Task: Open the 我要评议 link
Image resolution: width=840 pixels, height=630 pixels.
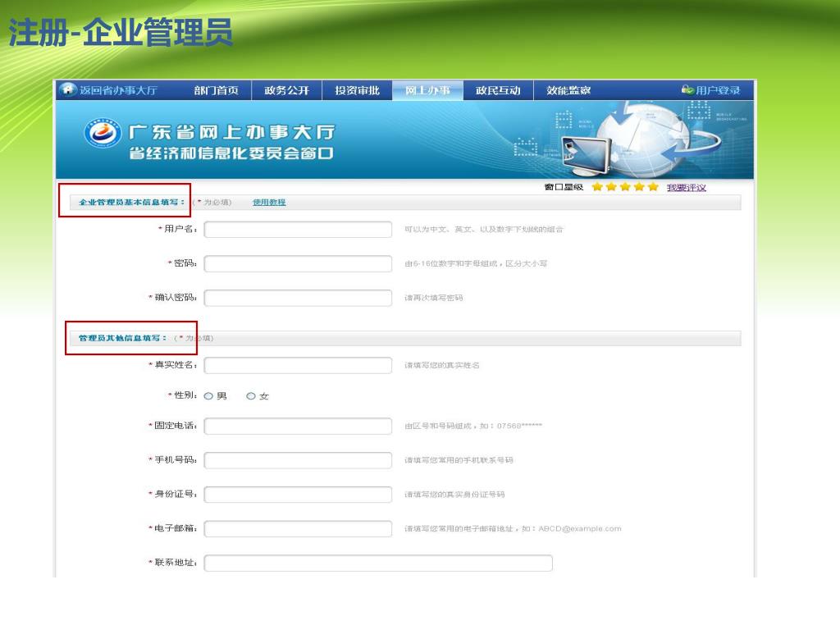Action: tap(687, 188)
